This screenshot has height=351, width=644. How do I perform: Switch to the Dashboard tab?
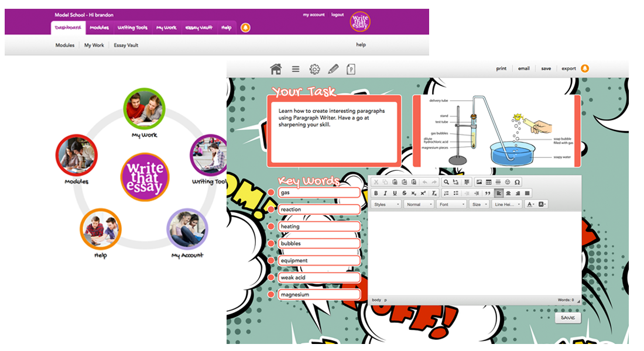[68, 28]
